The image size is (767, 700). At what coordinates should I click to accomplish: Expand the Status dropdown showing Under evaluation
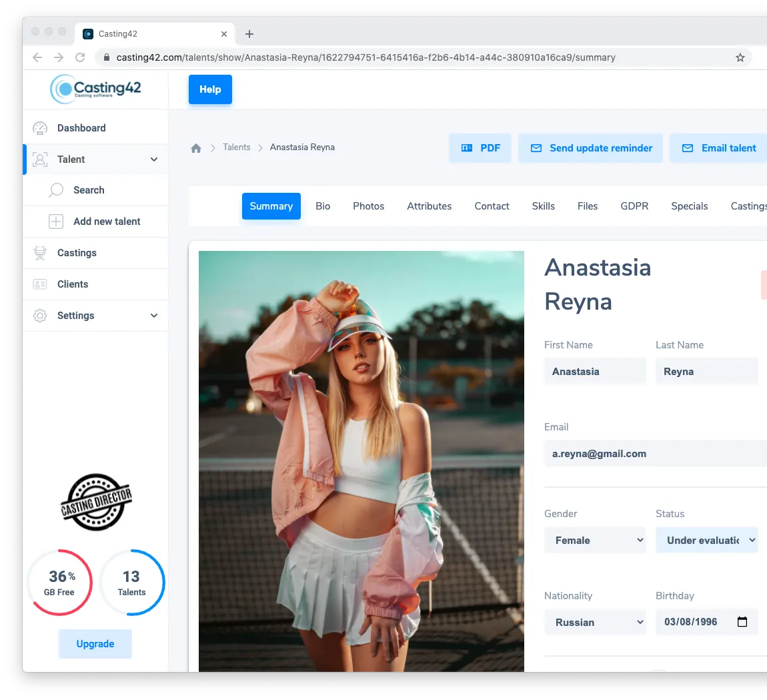click(x=707, y=540)
